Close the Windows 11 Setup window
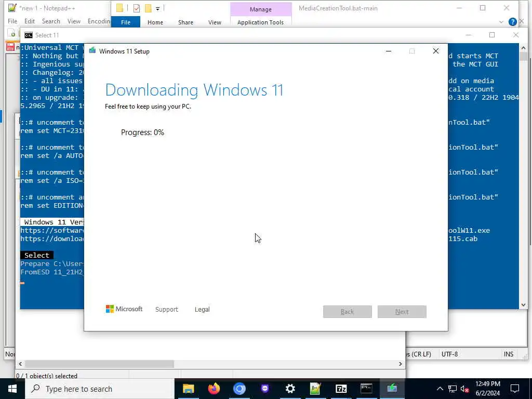 [x=436, y=51]
